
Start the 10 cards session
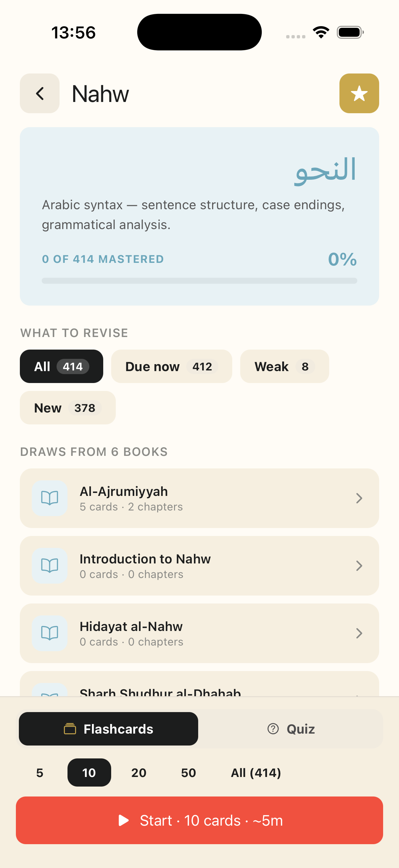coord(199,820)
